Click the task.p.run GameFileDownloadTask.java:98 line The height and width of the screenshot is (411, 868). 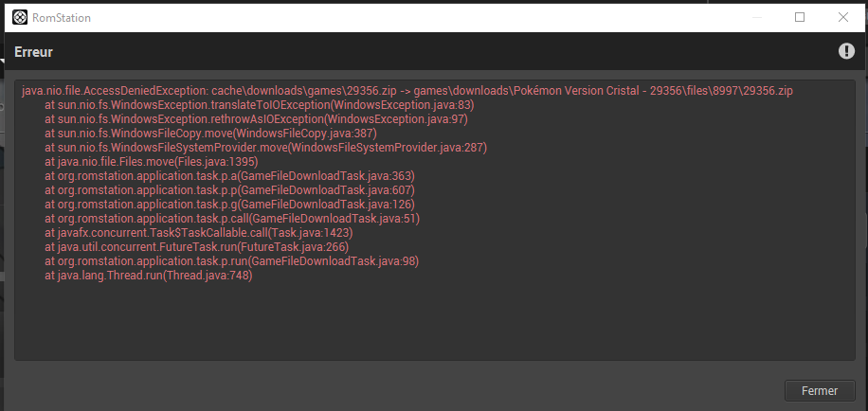[232, 261]
